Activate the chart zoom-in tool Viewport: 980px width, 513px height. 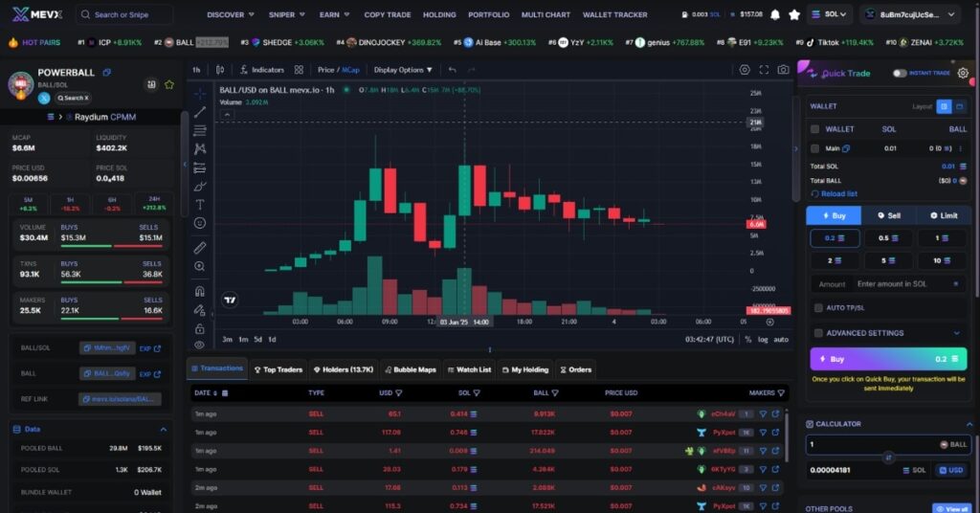point(199,266)
